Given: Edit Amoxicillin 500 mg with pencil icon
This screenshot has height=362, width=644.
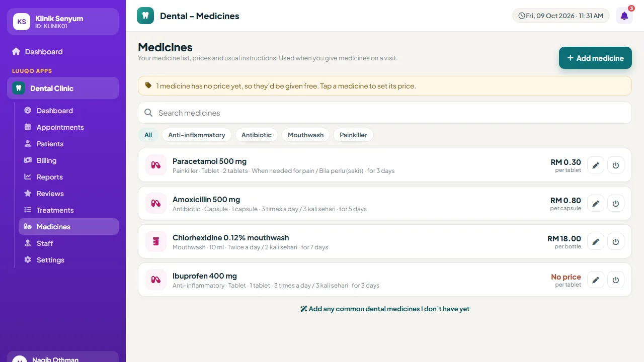Looking at the screenshot, I should click(596, 203).
